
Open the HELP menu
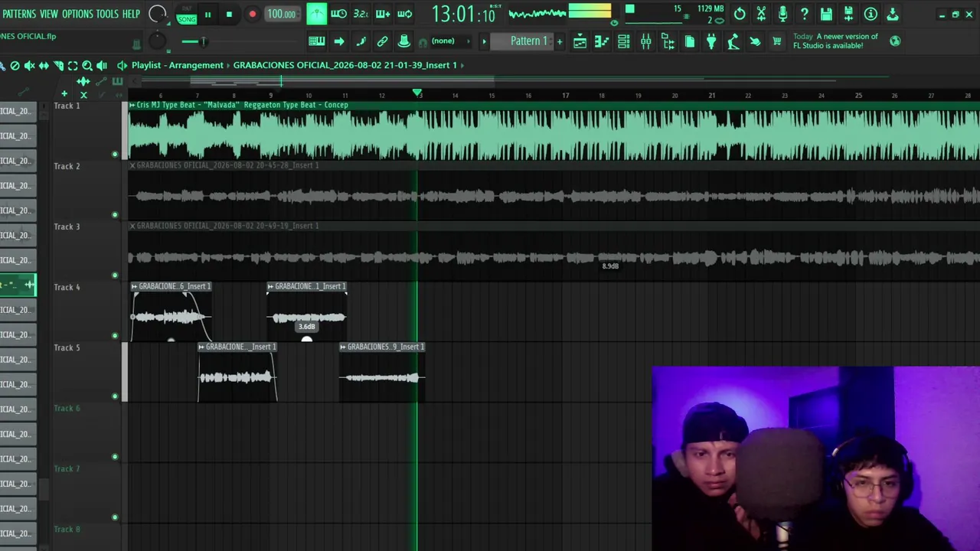[131, 14]
